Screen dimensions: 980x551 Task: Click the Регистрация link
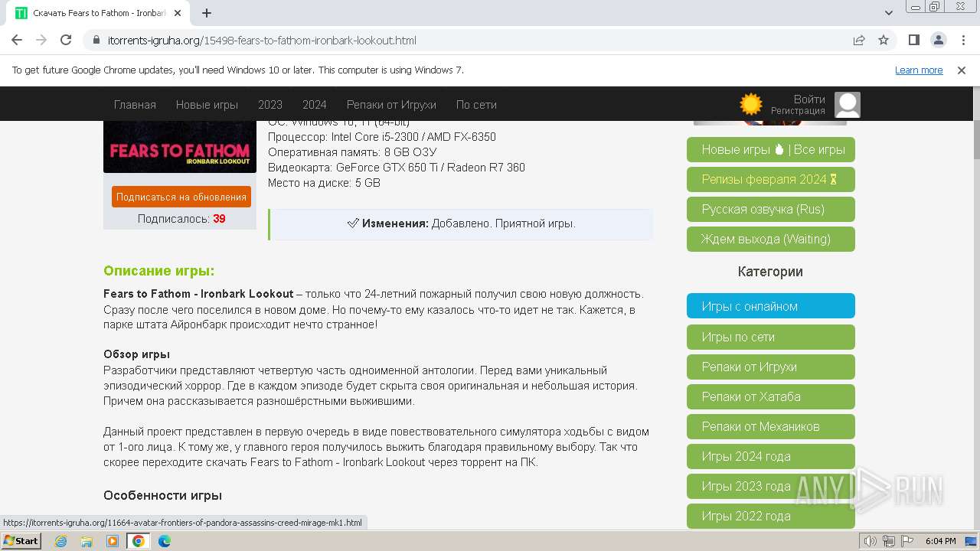click(798, 111)
